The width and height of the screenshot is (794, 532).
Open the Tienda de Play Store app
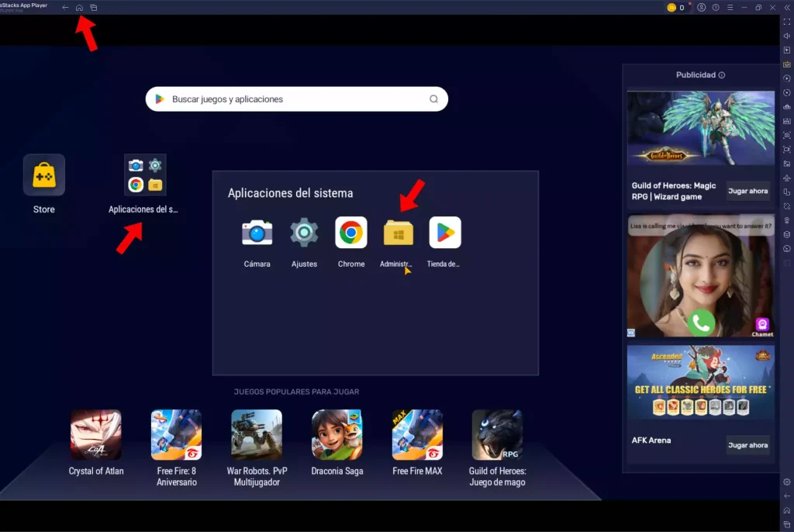445,233
